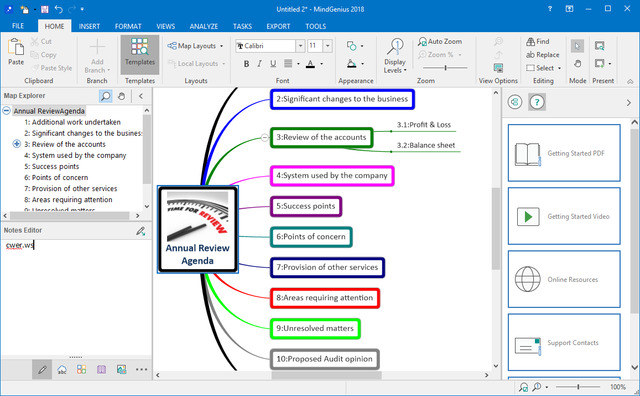640x396 pixels.
Task: Toggle Underline formatting
Action: [x=273, y=64]
